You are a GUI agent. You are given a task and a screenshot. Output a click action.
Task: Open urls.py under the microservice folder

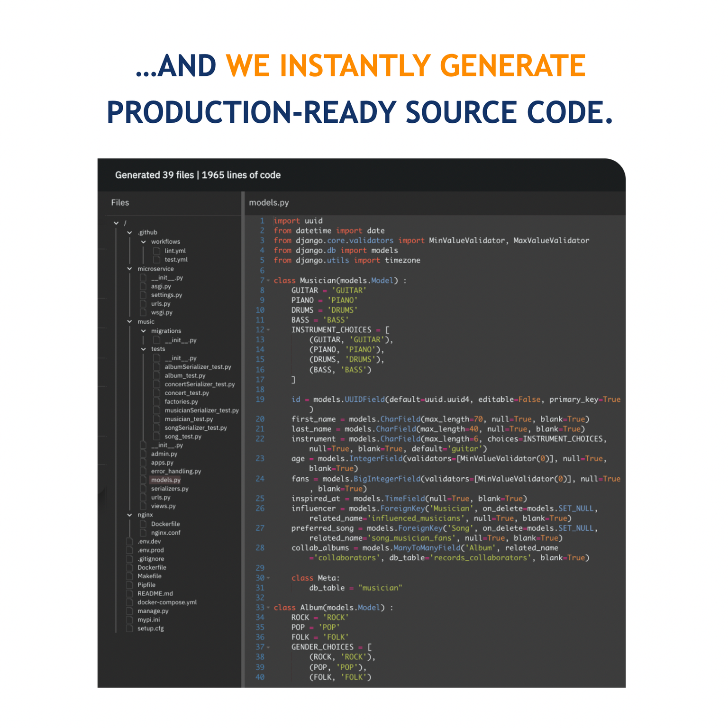point(161,304)
